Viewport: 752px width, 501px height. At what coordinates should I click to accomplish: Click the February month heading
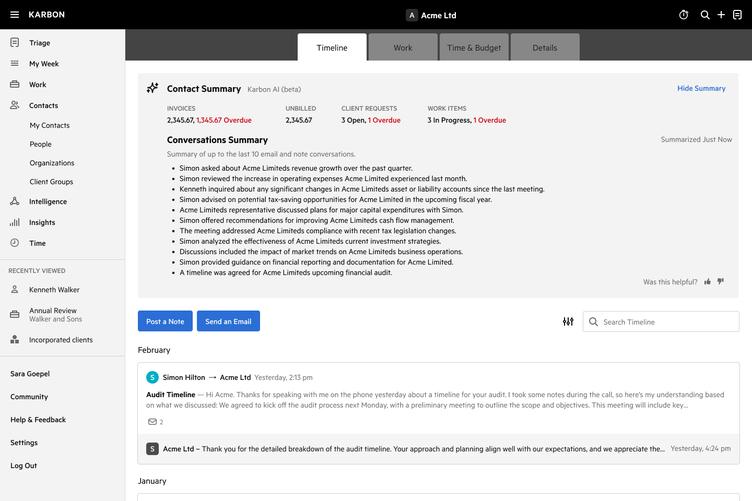154,350
